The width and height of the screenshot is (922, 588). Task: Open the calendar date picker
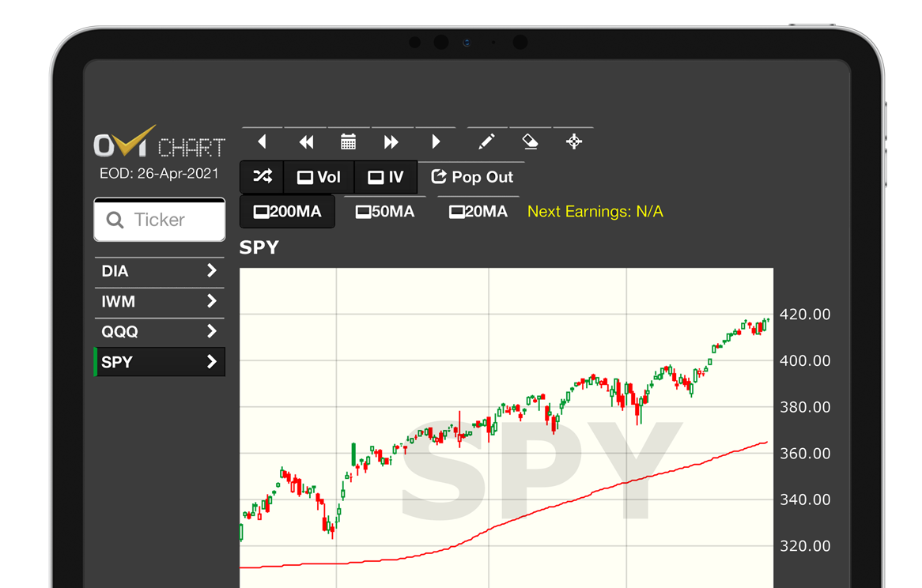(x=349, y=141)
